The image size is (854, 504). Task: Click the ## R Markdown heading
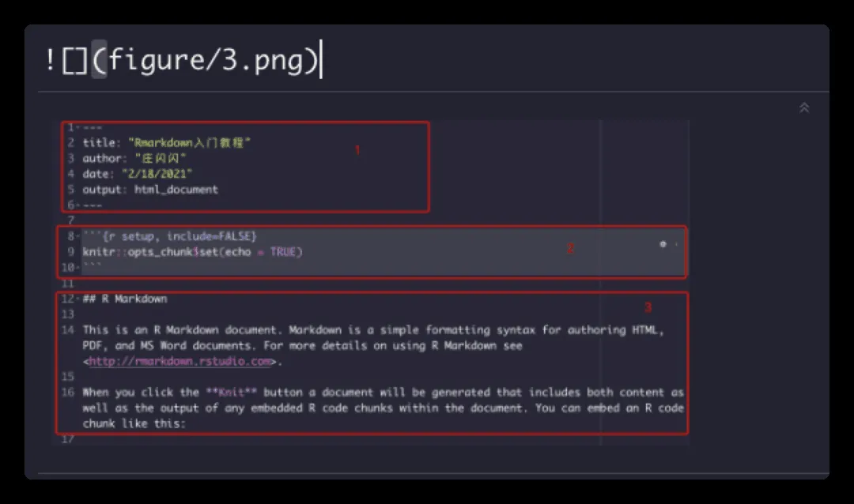125,299
